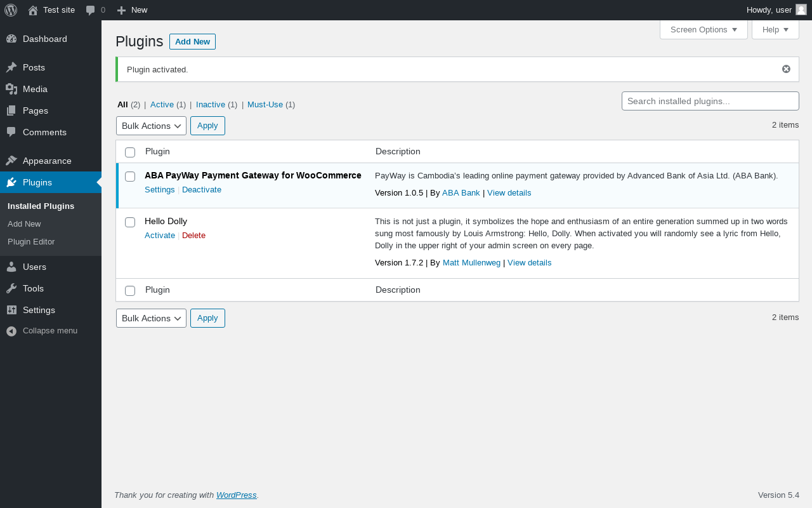
Task: Check the ABA PayWay plugin checkbox
Action: pos(130,177)
